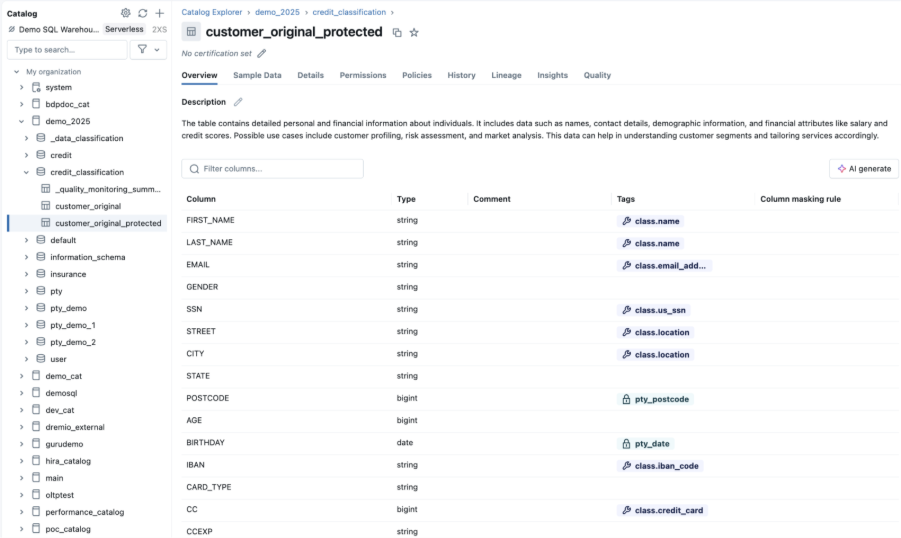Viewport: 901px width, 538px height.
Task: Open the Lineage tab
Action: 506,75
